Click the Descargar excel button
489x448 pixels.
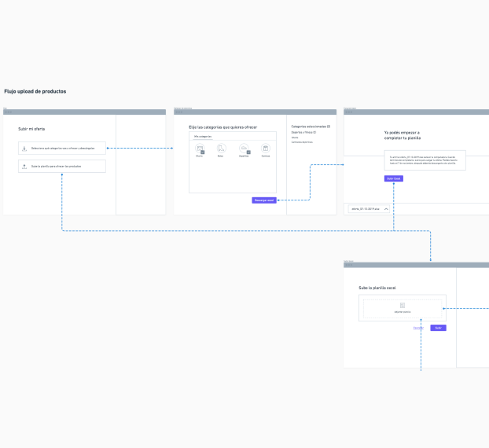point(264,200)
